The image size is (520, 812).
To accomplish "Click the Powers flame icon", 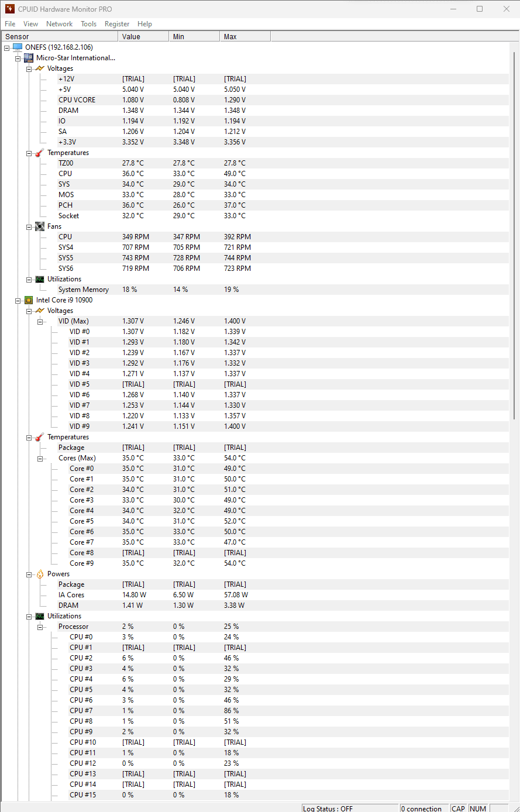I will click(40, 574).
